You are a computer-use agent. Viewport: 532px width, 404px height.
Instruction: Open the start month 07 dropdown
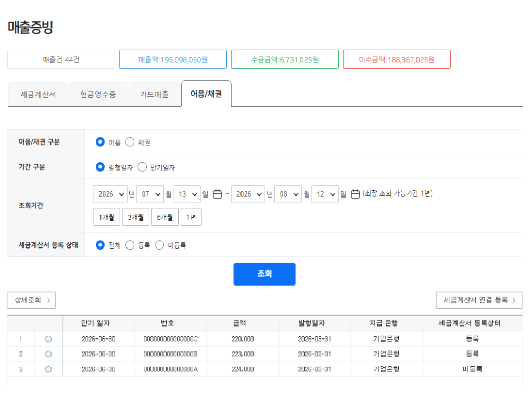(x=150, y=194)
